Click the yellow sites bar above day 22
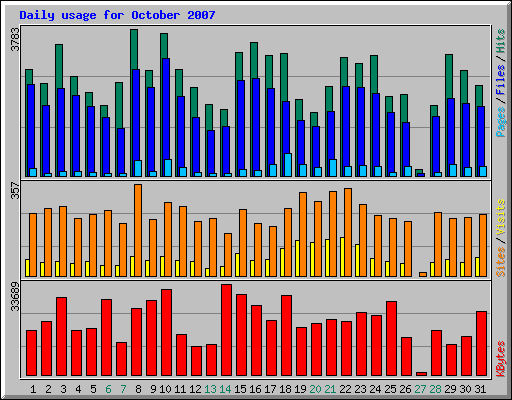The width and height of the screenshot is (512, 400). pyautogui.click(x=342, y=257)
